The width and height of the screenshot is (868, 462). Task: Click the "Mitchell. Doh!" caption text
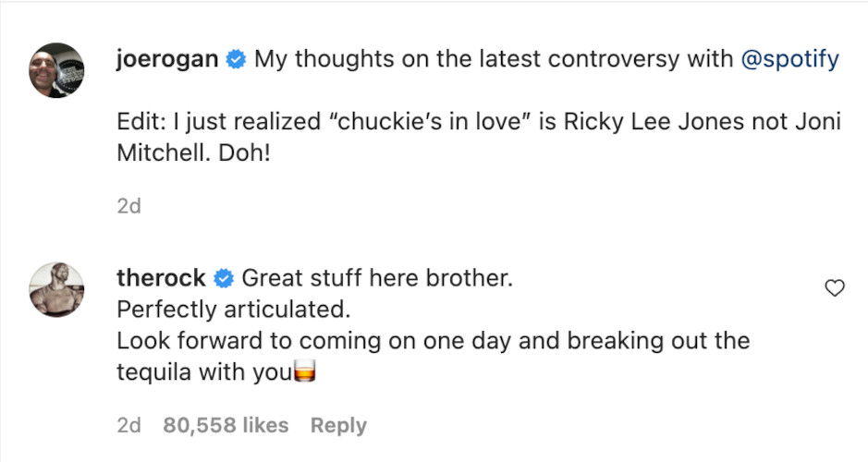pyautogui.click(x=192, y=153)
